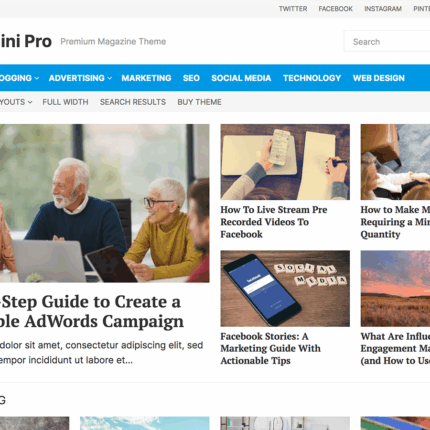The image size is (430, 430).
Task: Visit the Instagram link in the top bar
Action: tap(383, 9)
